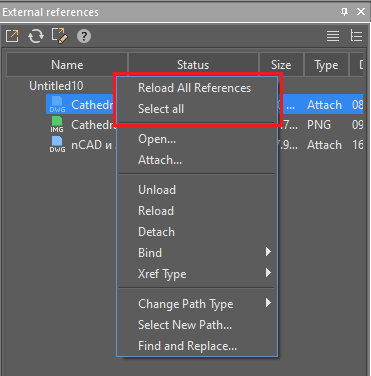Select the Cathedr IMG reference row
The image size is (371, 376).
pos(204,125)
